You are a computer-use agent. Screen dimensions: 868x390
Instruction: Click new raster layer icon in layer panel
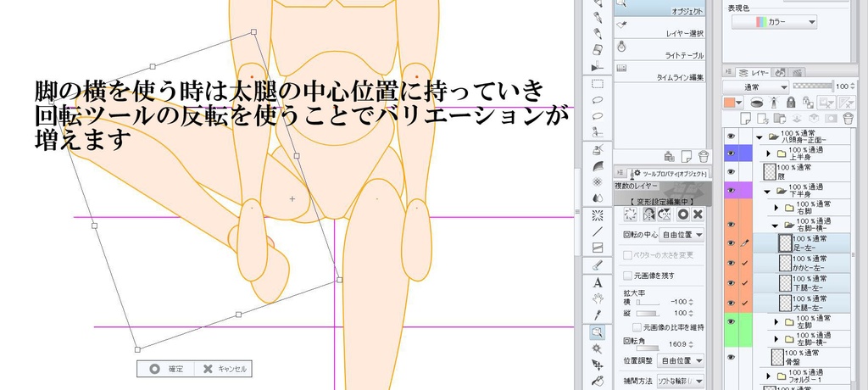click(745, 118)
